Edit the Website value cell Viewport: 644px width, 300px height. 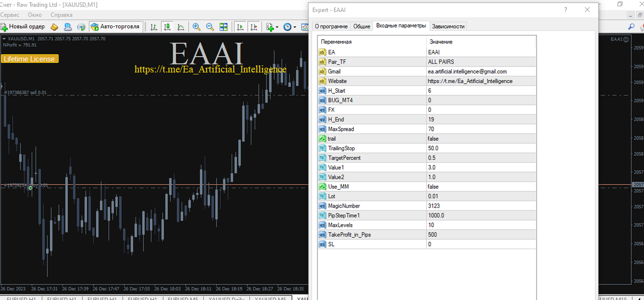[481, 81]
